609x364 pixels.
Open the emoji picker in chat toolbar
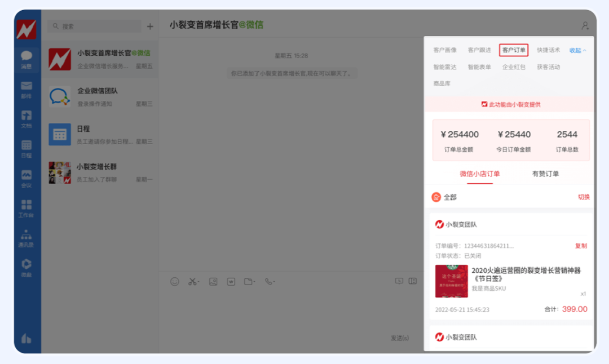[174, 281]
